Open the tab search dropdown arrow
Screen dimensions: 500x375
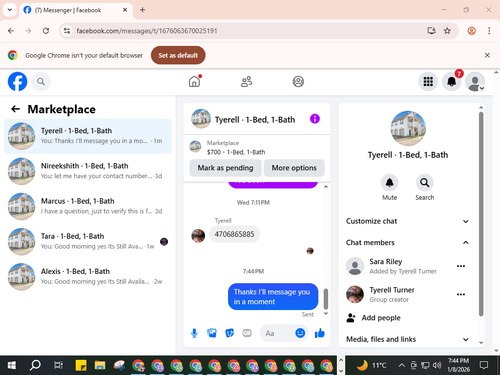point(10,10)
